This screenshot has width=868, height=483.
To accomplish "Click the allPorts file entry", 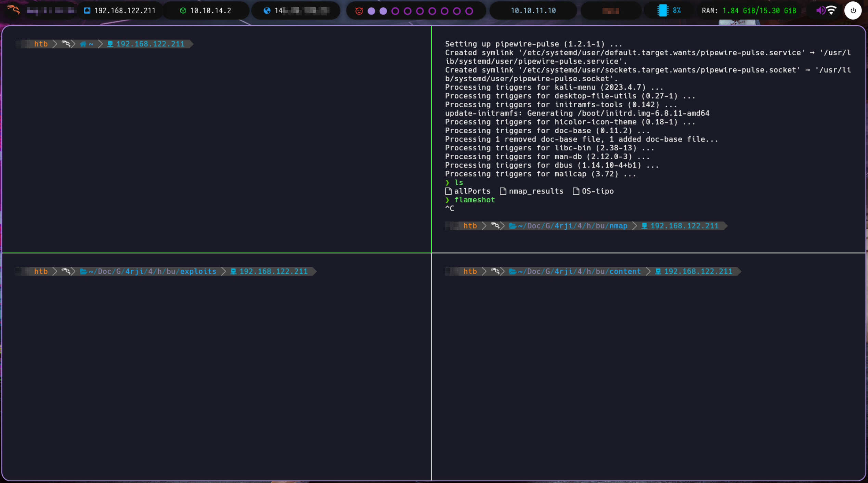I will [471, 191].
